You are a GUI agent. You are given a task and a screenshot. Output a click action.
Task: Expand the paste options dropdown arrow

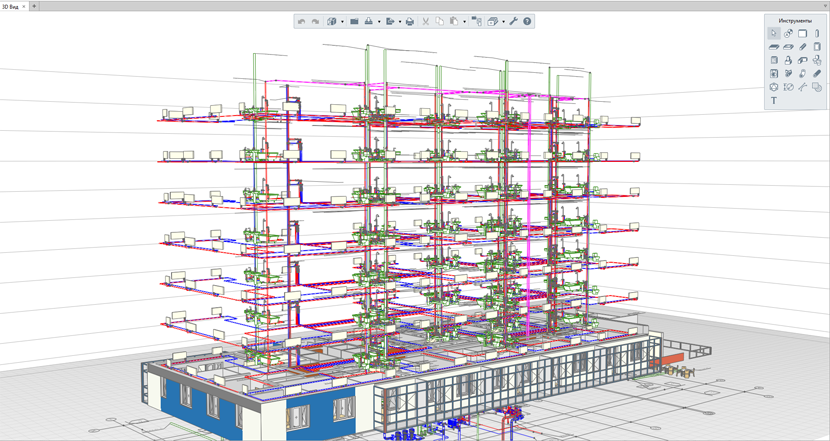tap(464, 22)
